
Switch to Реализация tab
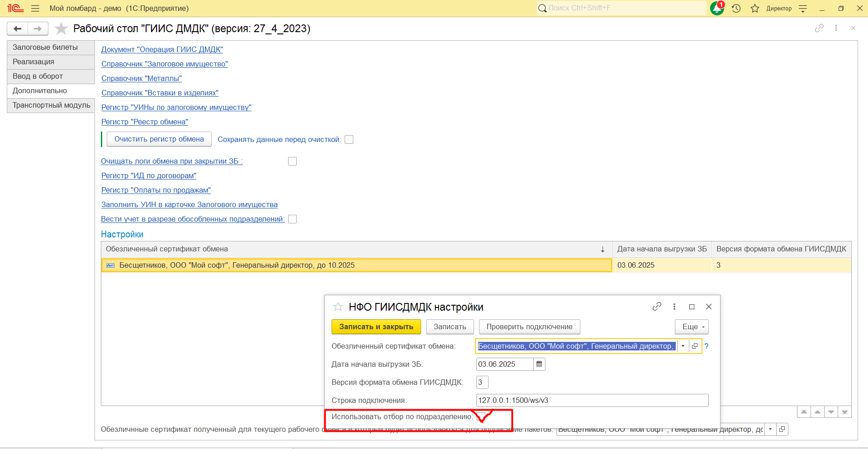tap(51, 62)
